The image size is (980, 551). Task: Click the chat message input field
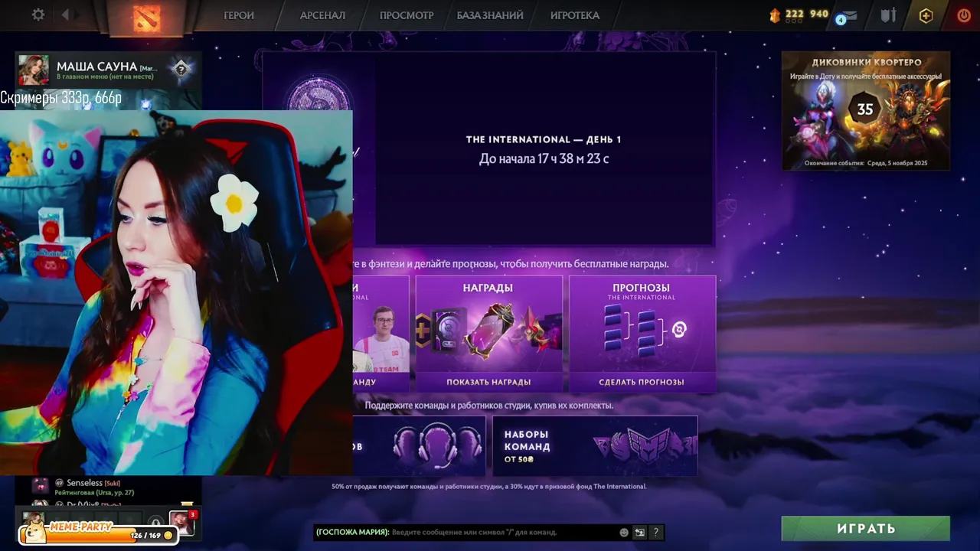(504, 533)
